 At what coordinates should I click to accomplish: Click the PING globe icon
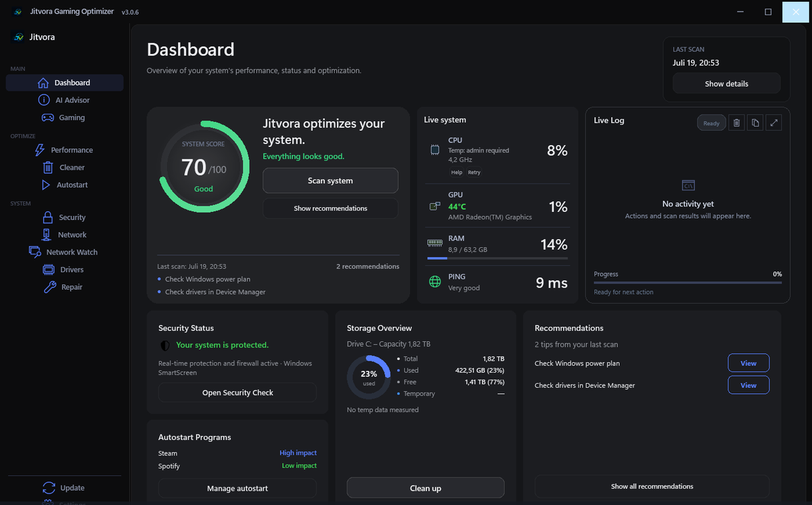(434, 282)
